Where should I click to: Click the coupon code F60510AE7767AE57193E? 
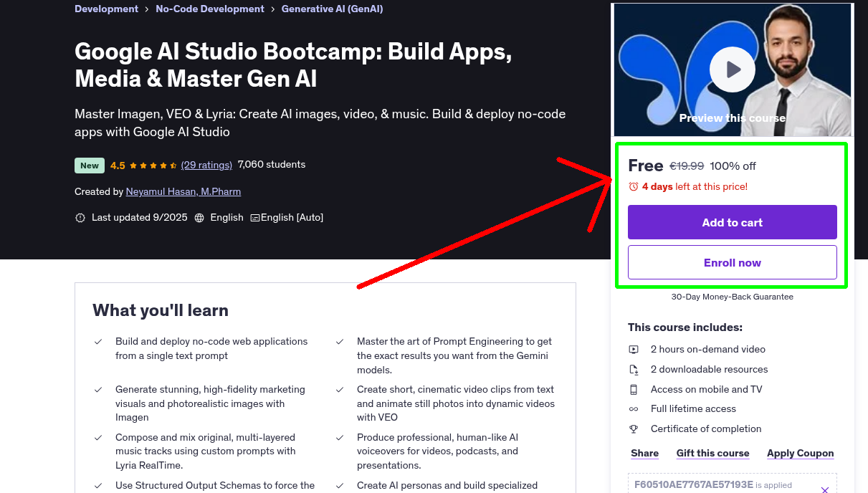pyautogui.click(x=694, y=485)
